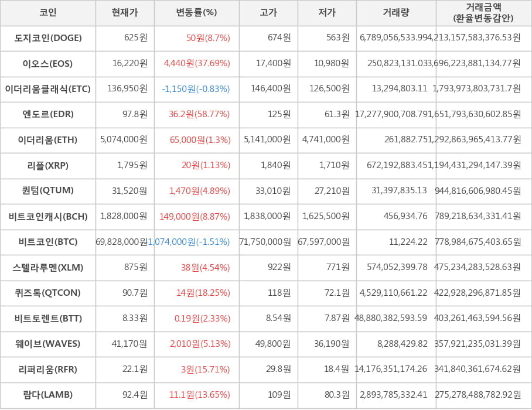Click ETC change -1,150원(-0.83%)
This screenshot has width=532, height=410.
(x=196, y=89)
